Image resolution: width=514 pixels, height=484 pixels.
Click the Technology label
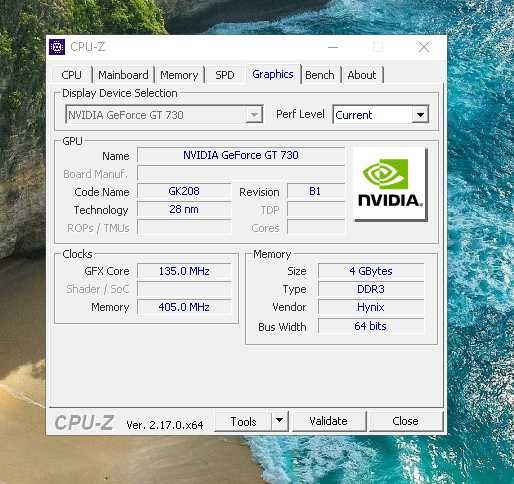point(101,210)
